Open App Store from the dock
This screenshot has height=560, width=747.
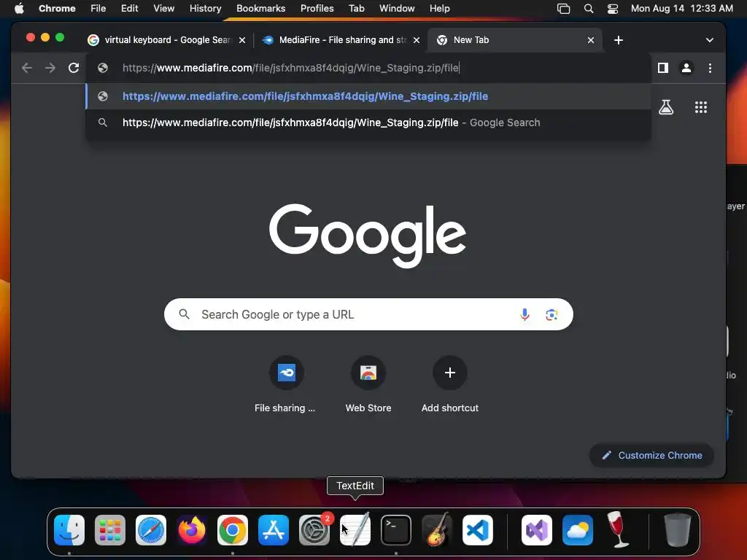tap(274, 530)
